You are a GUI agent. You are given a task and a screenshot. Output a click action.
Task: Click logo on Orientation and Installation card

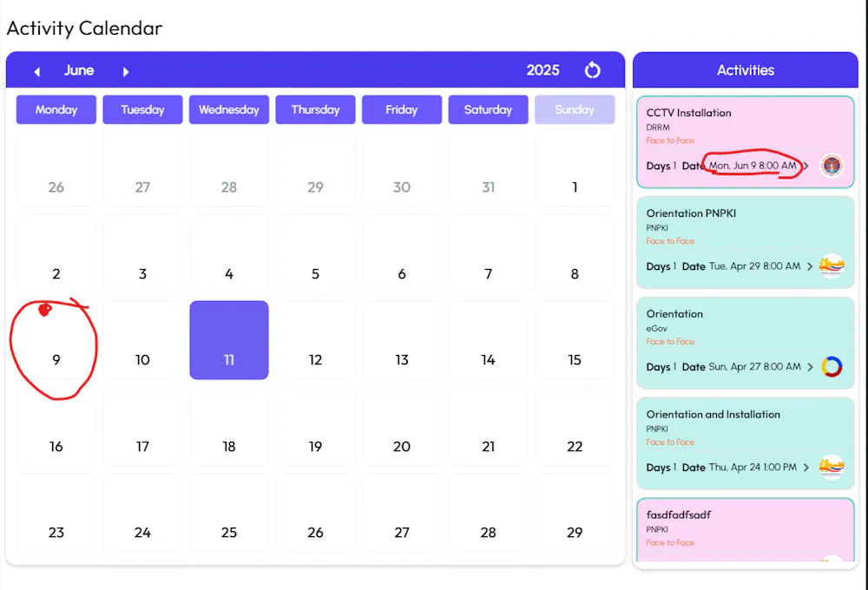pyautogui.click(x=832, y=467)
